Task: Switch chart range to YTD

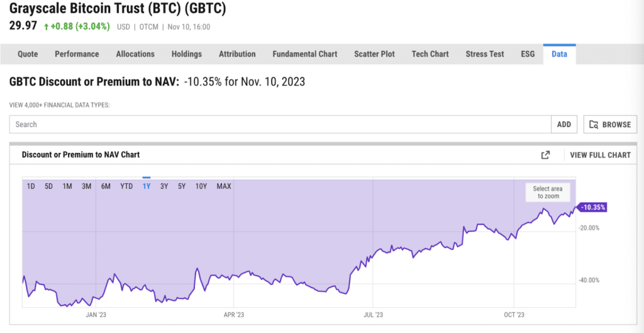Action: coord(126,186)
